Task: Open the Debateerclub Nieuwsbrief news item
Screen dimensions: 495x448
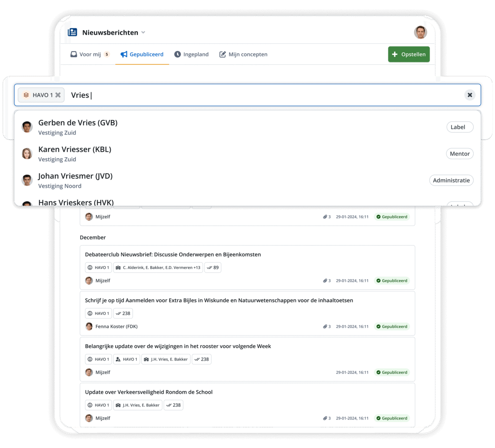Action: pyautogui.click(x=173, y=255)
